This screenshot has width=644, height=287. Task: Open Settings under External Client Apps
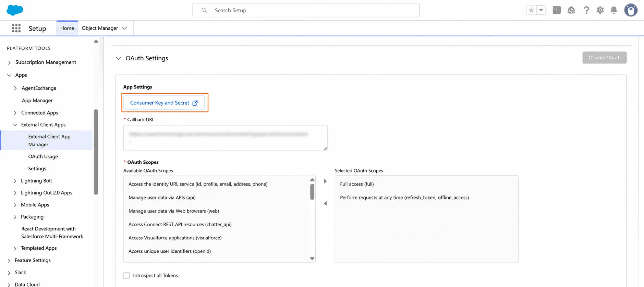coord(37,168)
